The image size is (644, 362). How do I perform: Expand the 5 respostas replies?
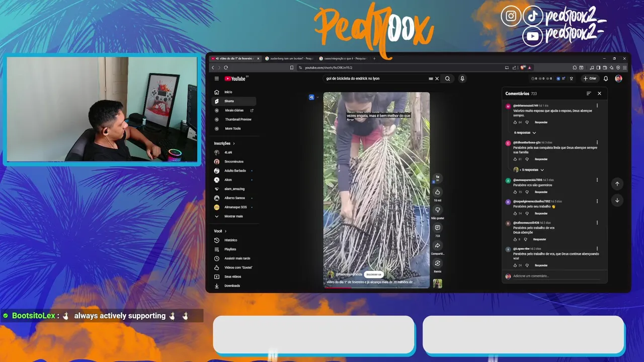[x=529, y=170]
